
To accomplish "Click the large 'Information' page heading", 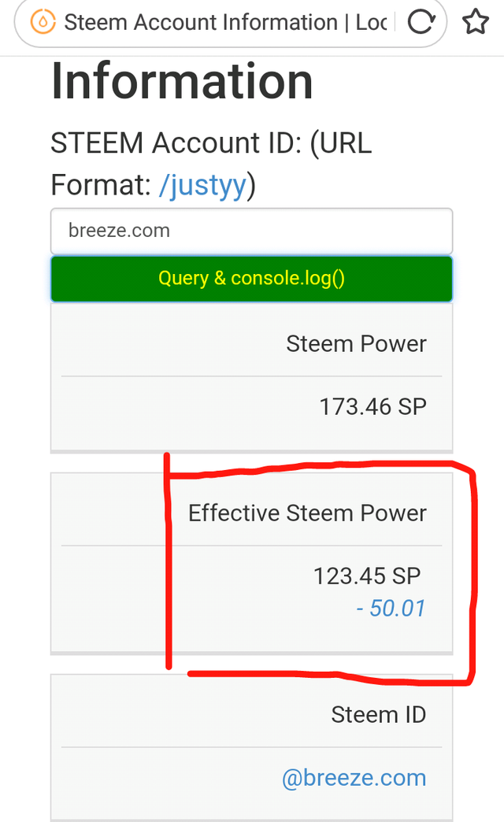I will point(182,81).
